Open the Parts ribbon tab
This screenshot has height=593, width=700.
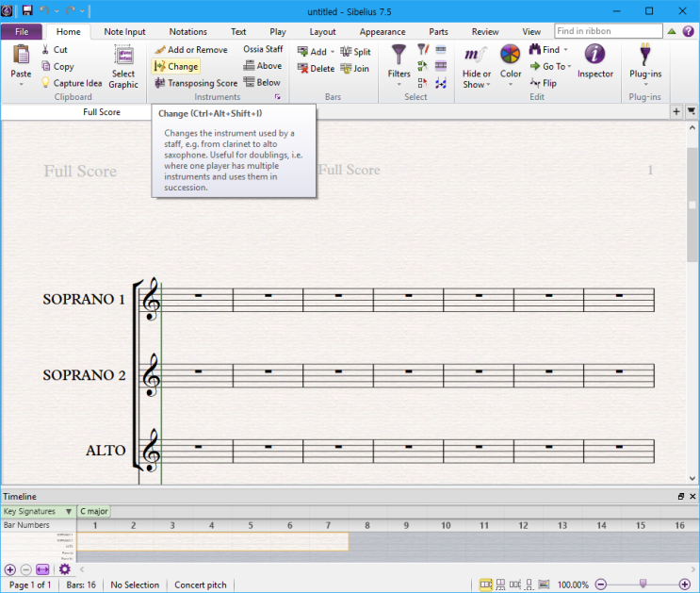[x=438, y=32]
